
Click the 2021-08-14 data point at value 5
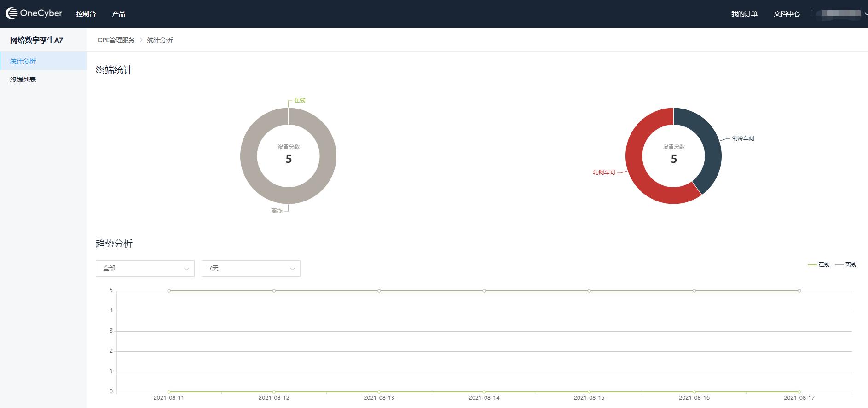click(484, 291)
